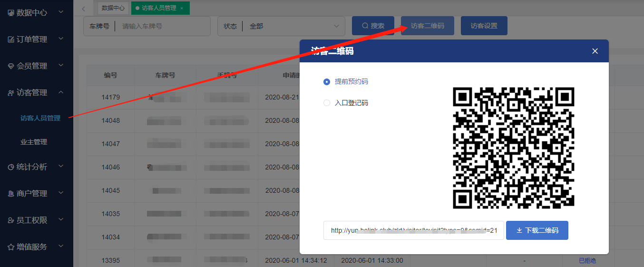Click the Value-added Services star icon
644x267 pixels.
pyautogui.click(x=11, y=247)
